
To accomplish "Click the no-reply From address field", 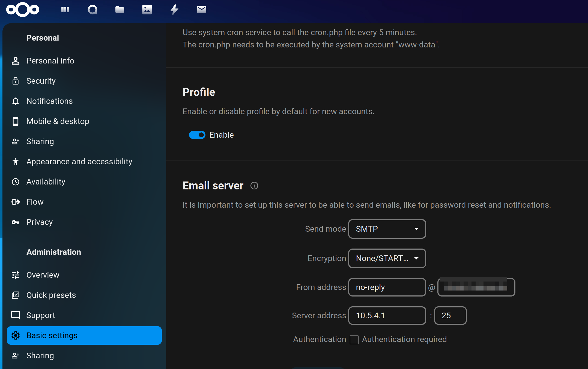I will [387, 287].
